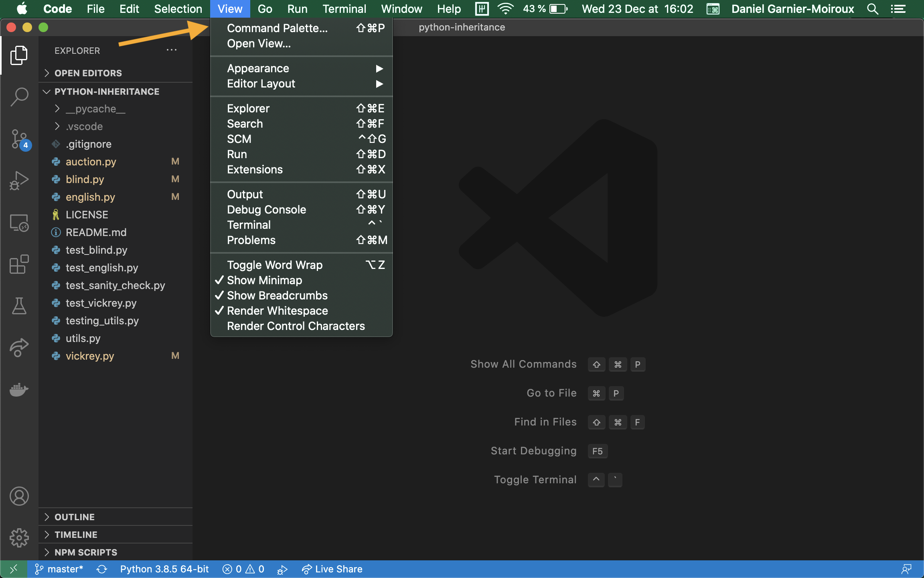The width and height of the screenshot is (924, 578).
Task: Select Command Palette menu item
Action: 277,28
